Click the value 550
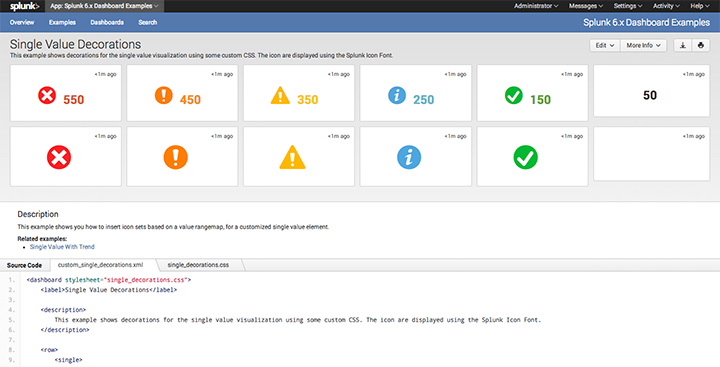 click(73, 100)
